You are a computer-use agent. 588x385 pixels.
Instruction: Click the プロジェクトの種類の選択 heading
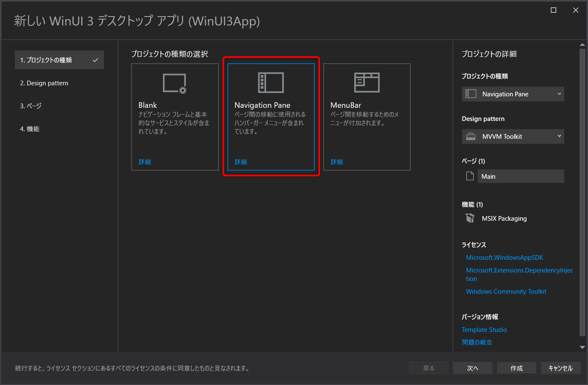pos(170,54)
